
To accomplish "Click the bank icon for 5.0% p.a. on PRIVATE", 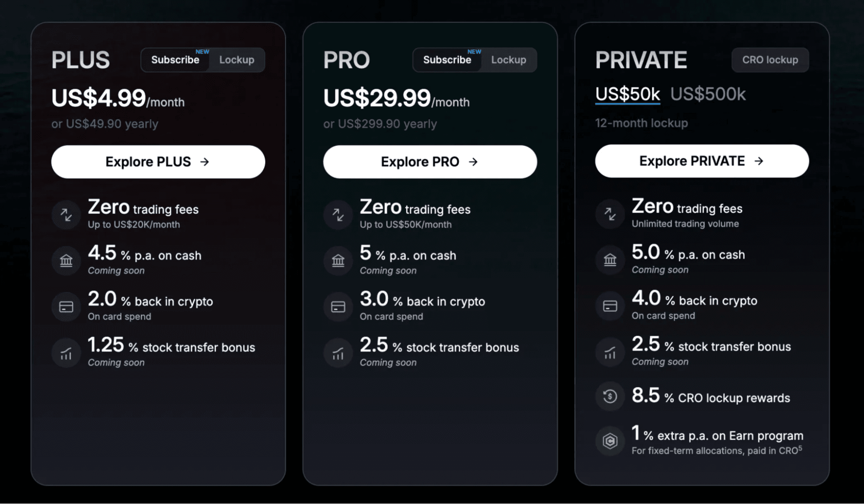I will pos(610,260).
